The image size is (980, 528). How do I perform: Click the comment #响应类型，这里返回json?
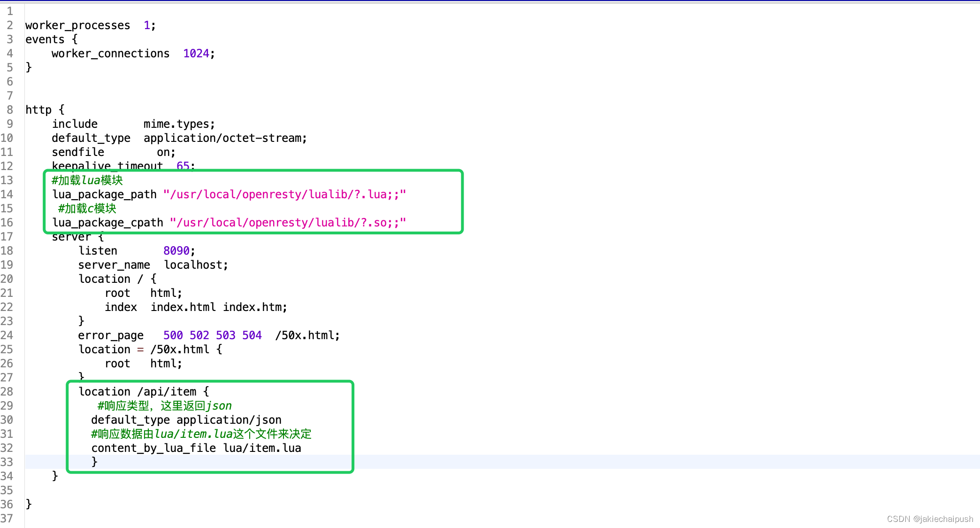pyautogui.click(x=164, y=406)
